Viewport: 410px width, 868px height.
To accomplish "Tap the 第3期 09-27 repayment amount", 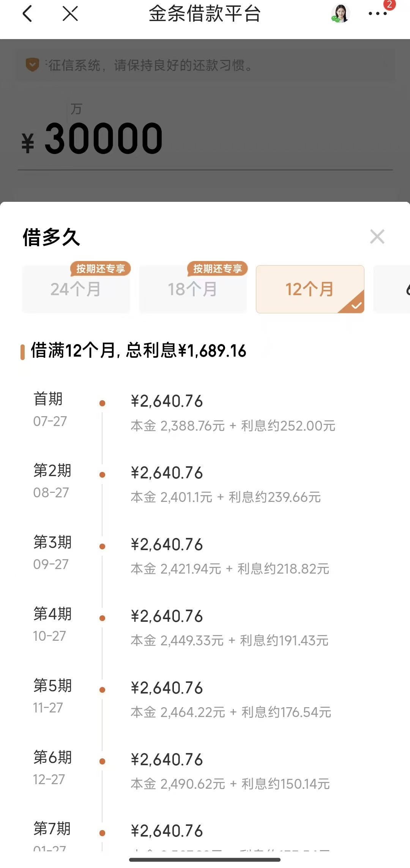I will pos(167,544).
